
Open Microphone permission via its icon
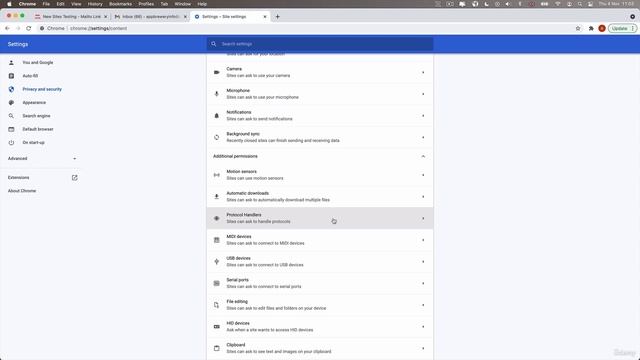217,94
